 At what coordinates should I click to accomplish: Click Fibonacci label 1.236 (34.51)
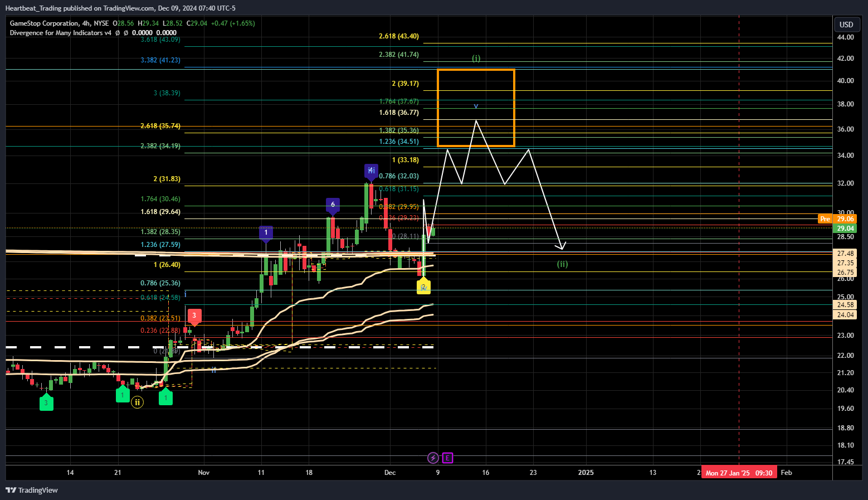click(399, 142)
